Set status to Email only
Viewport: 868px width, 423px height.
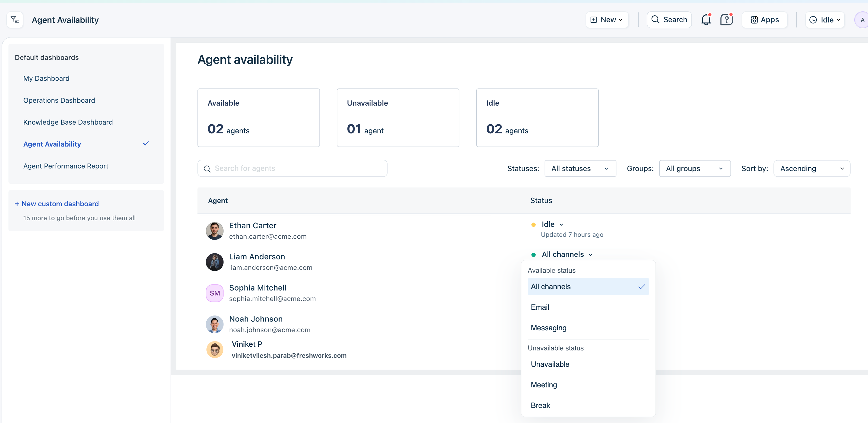tap(540, 307)
